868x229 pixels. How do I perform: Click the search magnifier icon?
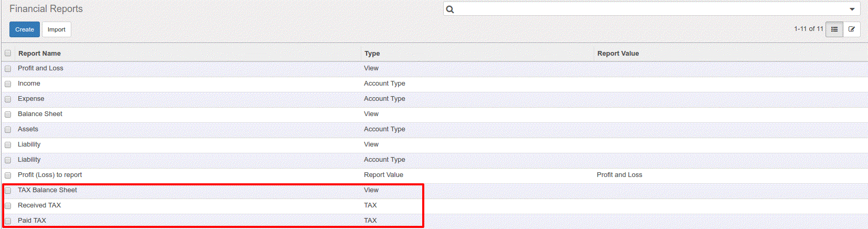coord(450,9)
